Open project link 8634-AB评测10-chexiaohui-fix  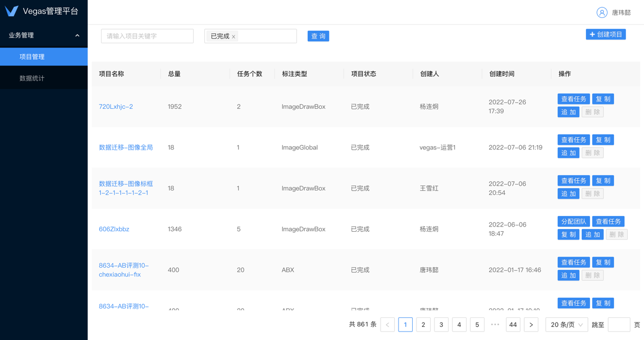tap(124, 270)
